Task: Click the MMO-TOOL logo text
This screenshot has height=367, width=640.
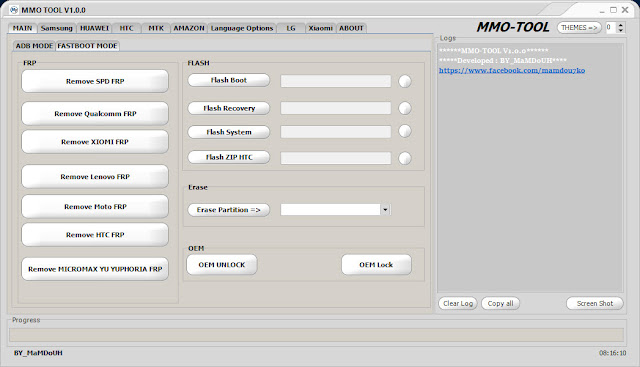Action: point(513,27)
